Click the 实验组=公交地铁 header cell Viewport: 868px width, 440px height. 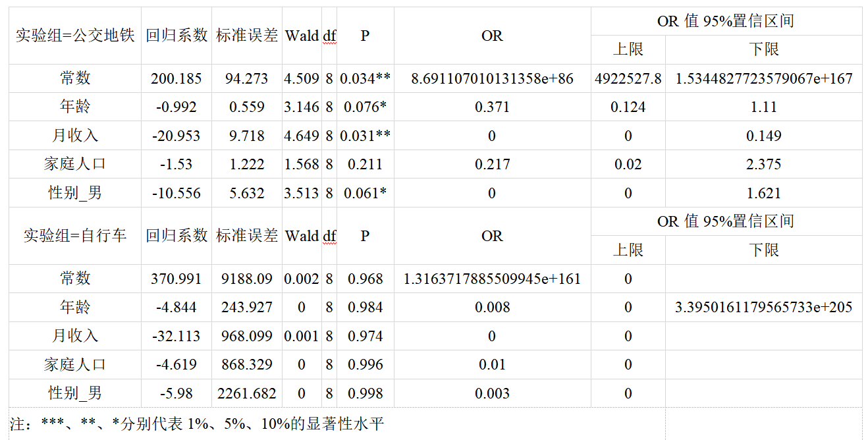click(74, 36)
